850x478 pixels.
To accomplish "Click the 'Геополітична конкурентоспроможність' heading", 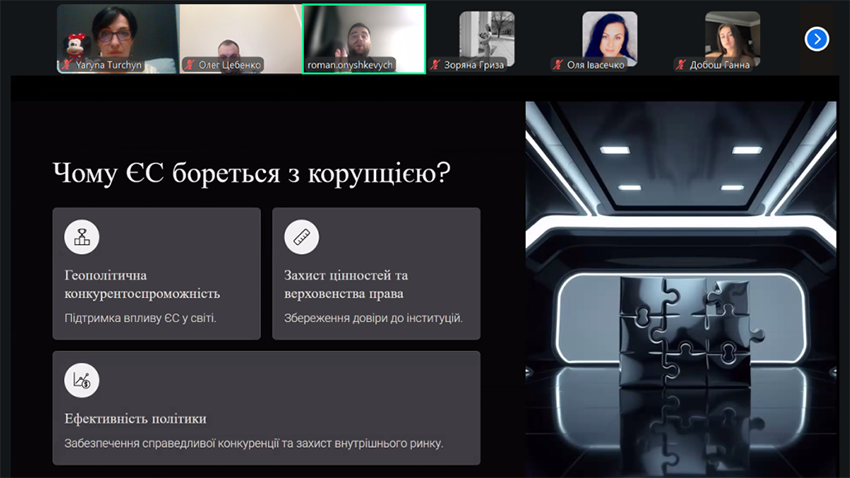I will pyautogui.click(x=142, y=284).
